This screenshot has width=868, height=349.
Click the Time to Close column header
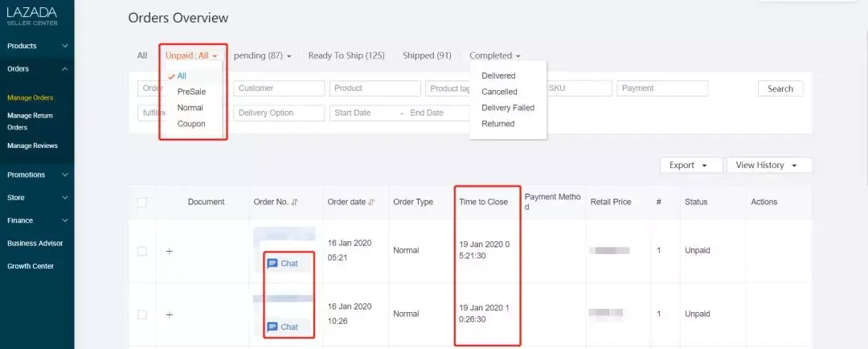pyautogui.click(x=483, y=202)
